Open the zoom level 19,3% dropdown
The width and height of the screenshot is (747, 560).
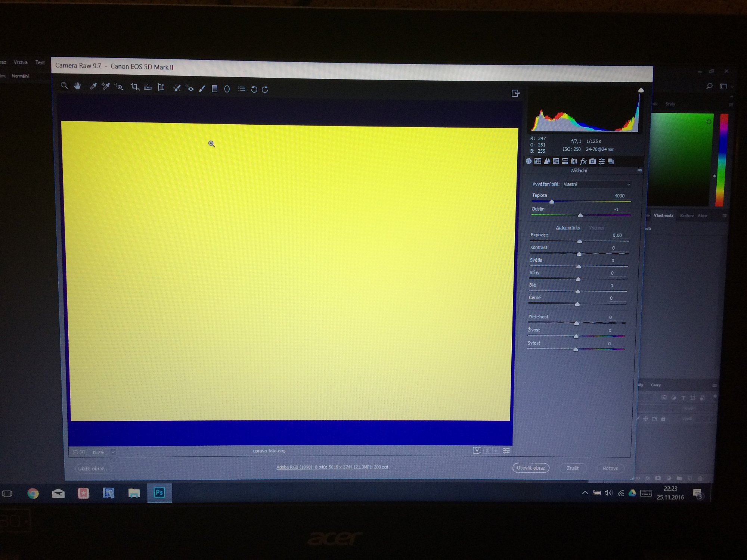click(x=113, y=452)
